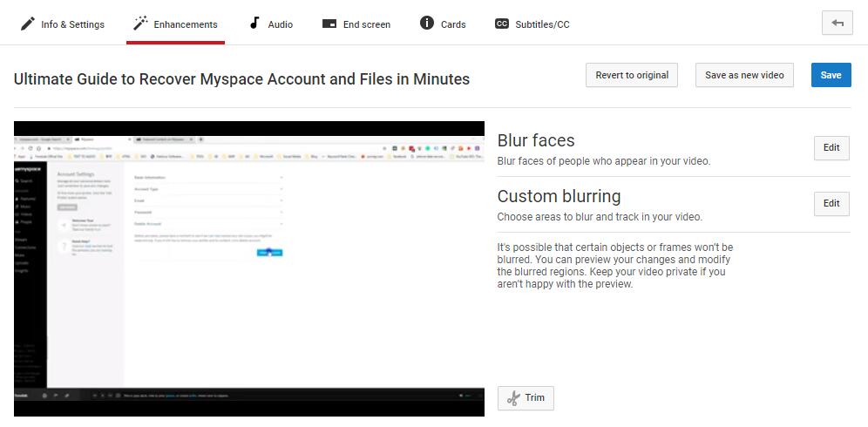The image size is (868, 427).
Task: Click the music note Audio icon
Action: 254,23
